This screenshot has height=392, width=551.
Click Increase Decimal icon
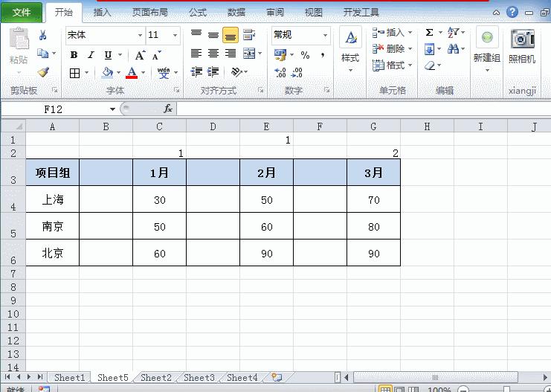[280, 72]
